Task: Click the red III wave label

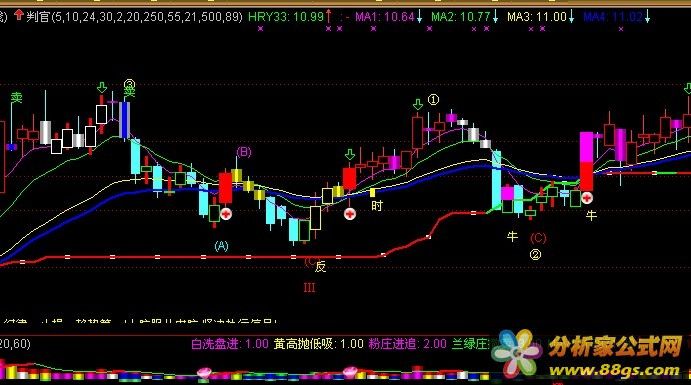Action: point(309,288)
